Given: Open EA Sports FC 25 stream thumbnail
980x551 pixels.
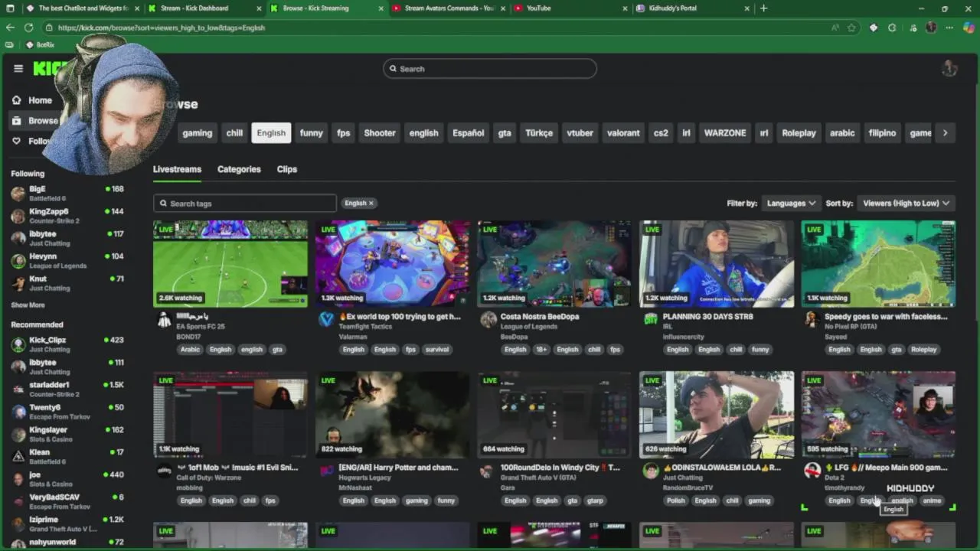Looking at the screenshot, I should (230, 264).
